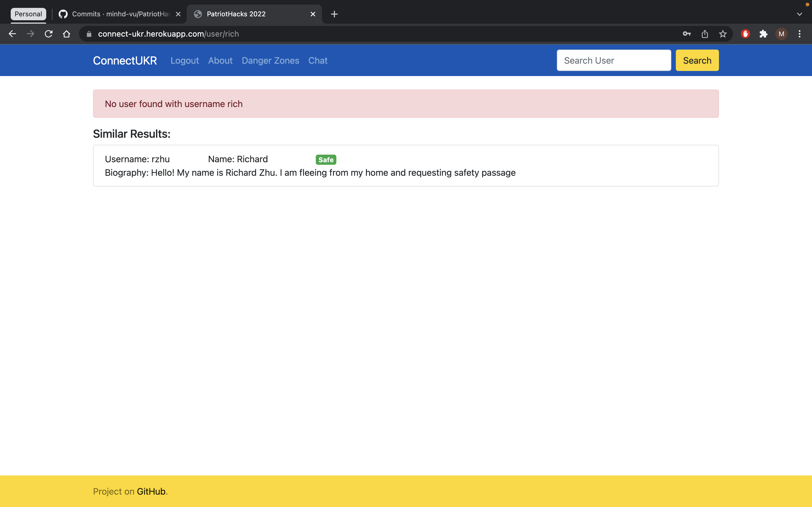812x507 pixels.
Task: Open a new browser tab
Action: coord(334,14)
